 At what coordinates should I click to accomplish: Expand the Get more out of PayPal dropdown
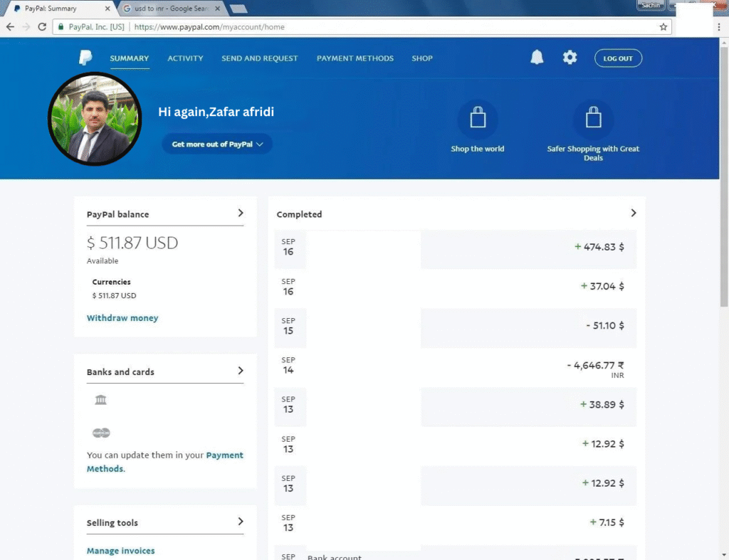pyautogui.click(x=217, y=144)
